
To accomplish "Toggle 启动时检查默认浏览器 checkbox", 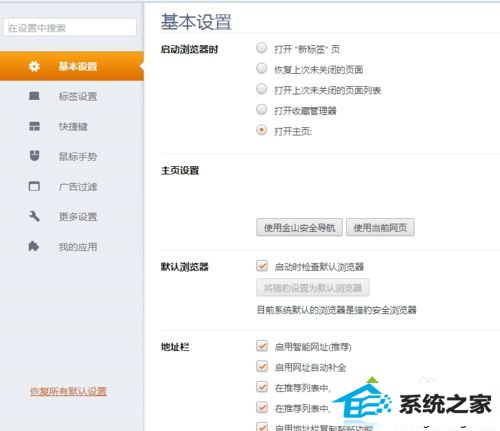I will (262, 266).
